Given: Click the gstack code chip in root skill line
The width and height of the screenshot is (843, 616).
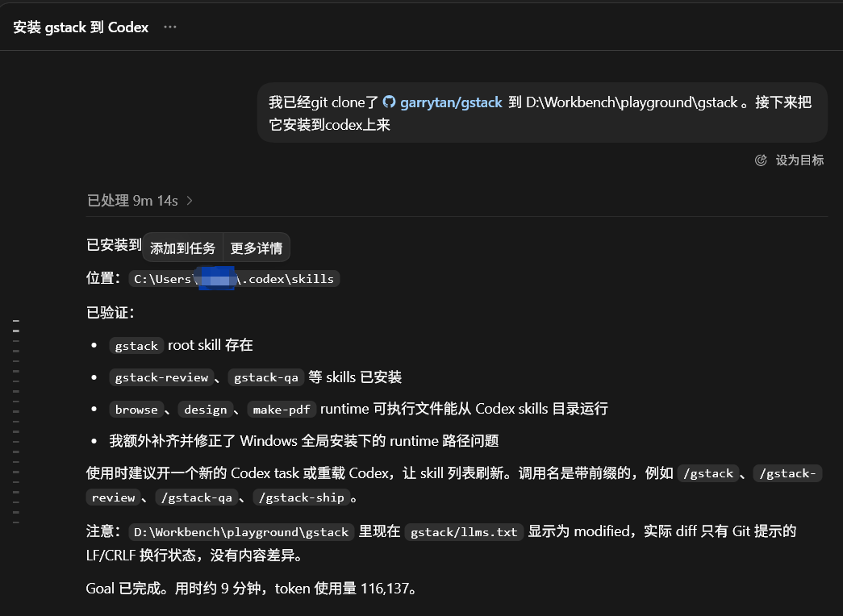Looking at the screenshot, I should tap(136, 346).
